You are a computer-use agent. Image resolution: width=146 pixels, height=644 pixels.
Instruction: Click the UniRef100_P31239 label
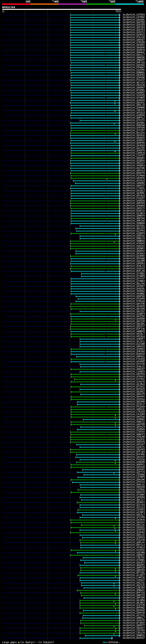click(133, 37)
